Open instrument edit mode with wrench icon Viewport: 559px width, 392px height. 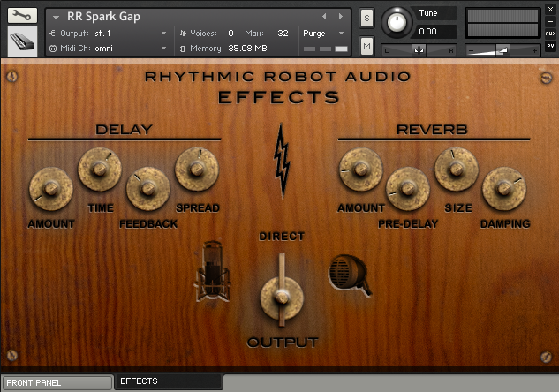[x=22, y=15]
